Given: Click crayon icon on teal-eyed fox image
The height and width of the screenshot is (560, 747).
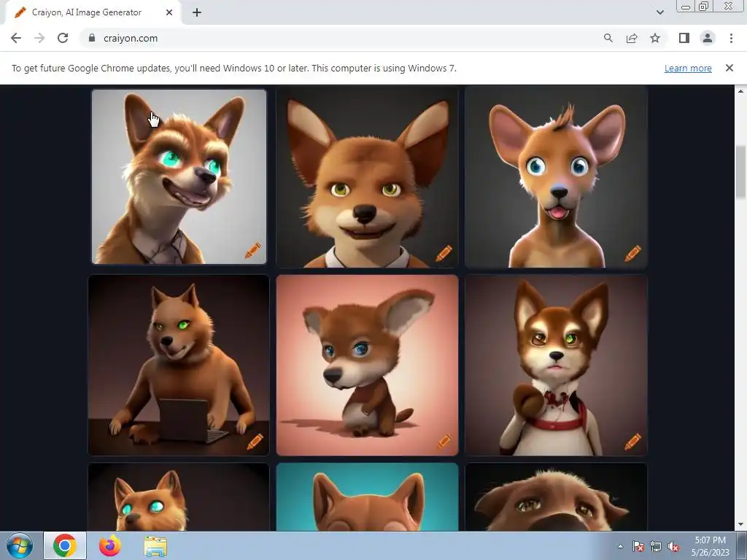Looking at the screenshot, I should (253, 251).
